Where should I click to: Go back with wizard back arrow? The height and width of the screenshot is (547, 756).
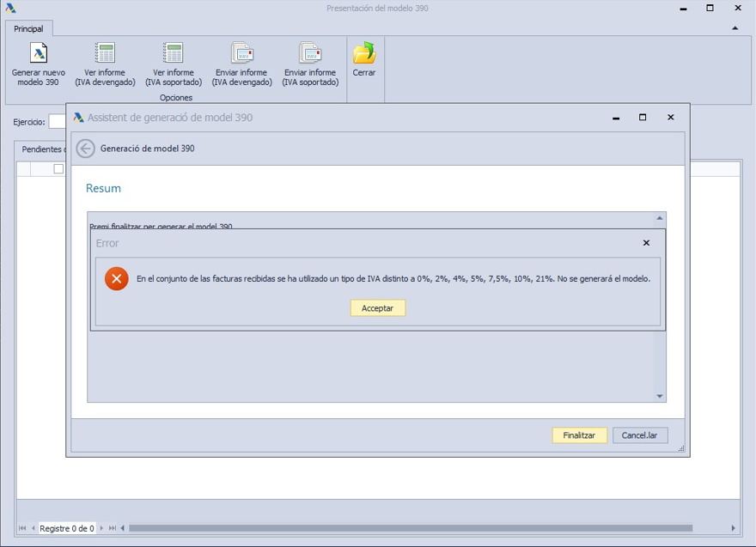(x=85, y=149)
